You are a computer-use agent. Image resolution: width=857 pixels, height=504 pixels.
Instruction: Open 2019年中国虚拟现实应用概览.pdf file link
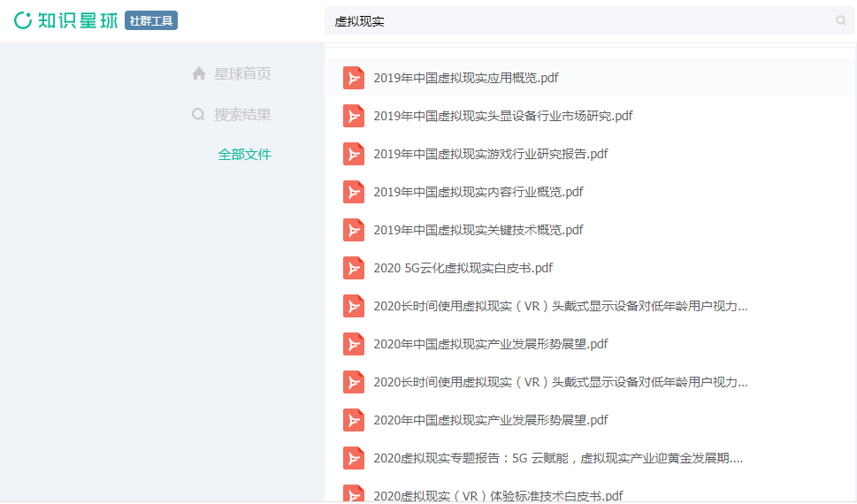pos(465,78)
